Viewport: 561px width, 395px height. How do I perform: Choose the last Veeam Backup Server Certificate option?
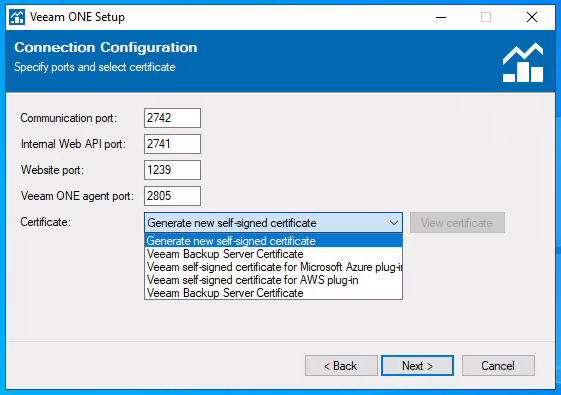(273, 293)
